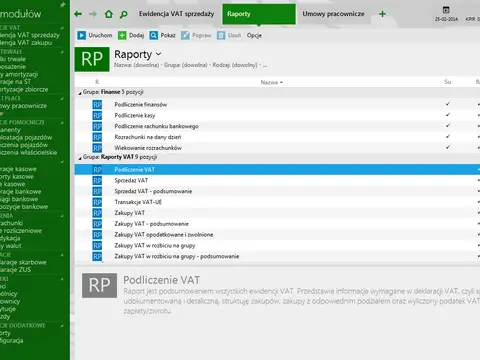Image resolution: width=480 pixels, height=360 pixels.
Task: Select the highlighted Podliczenie VAT row
Action: click(277, 170)
